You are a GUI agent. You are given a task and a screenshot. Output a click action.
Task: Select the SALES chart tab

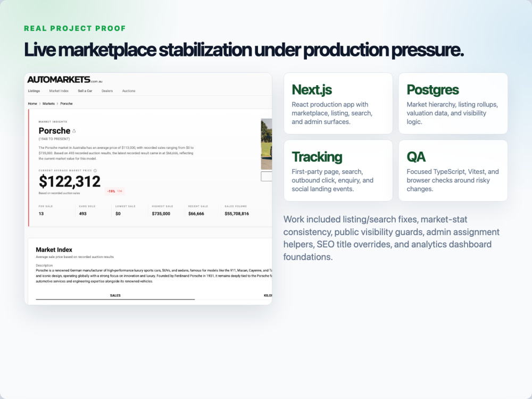point(115,295)
